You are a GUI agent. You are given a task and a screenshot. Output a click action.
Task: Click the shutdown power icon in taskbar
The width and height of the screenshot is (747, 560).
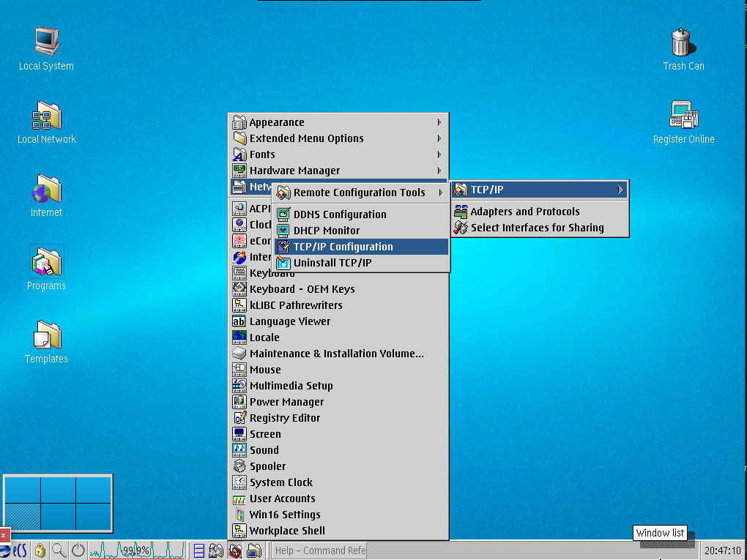[78, 550]
